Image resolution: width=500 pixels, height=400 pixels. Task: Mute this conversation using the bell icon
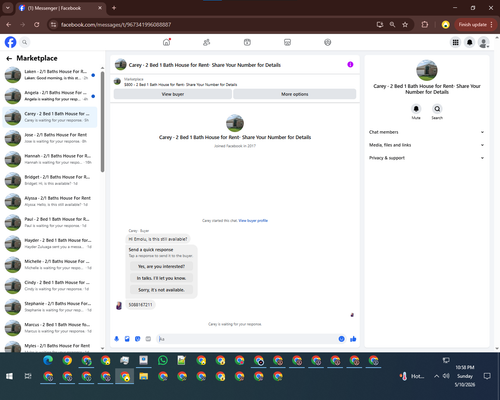(416, 109)
